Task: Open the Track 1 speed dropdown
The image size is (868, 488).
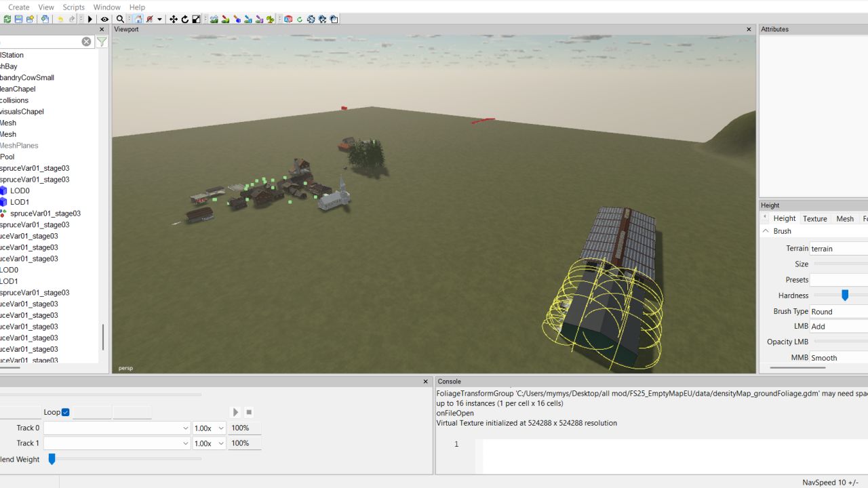Action: [x=220, y=443]
